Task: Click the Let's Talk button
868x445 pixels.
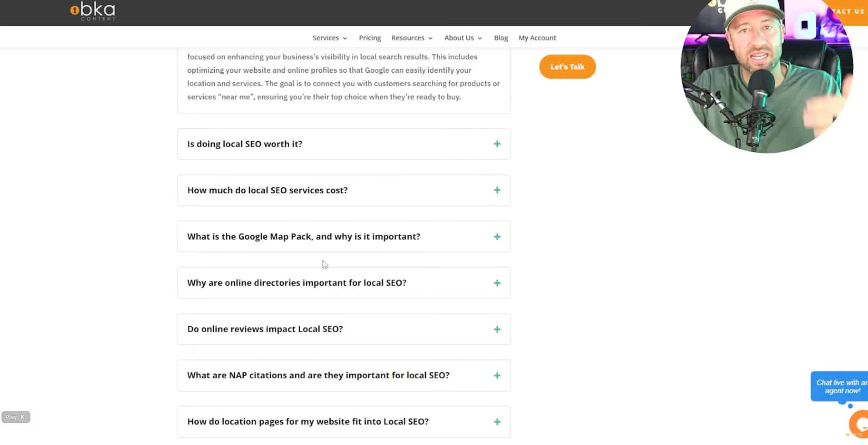Action: [x=567, y=66]
